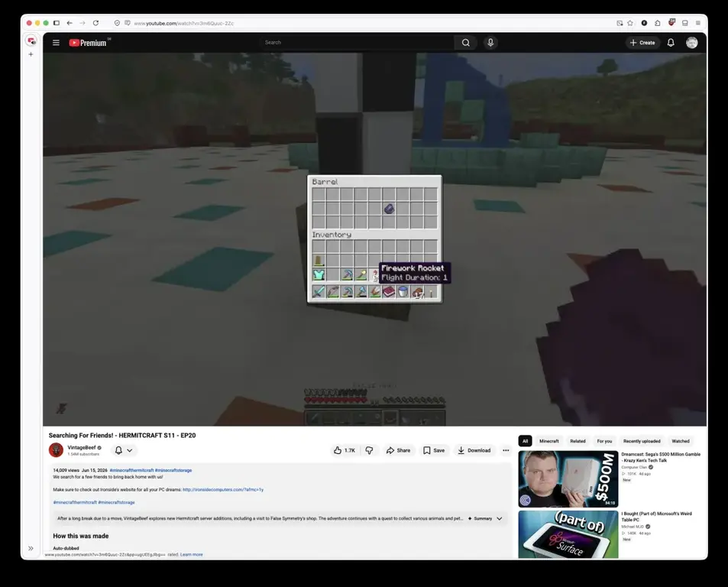The height and width of the screenshot is (587, 728).
Task: Click the URL address bar
Action: pos(367,23)
